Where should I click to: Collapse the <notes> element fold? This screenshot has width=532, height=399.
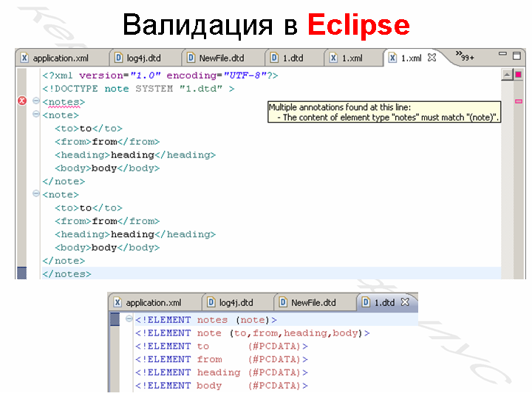pos(36,100)
